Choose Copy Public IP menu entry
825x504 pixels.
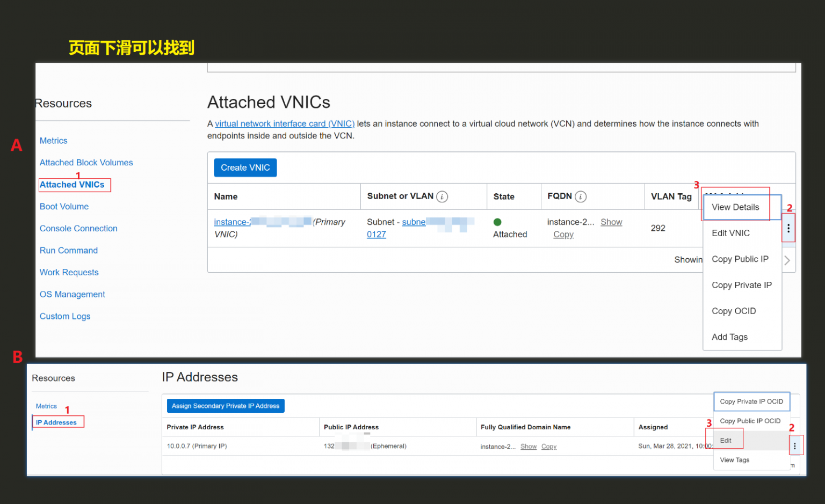[x=740, y=259]
